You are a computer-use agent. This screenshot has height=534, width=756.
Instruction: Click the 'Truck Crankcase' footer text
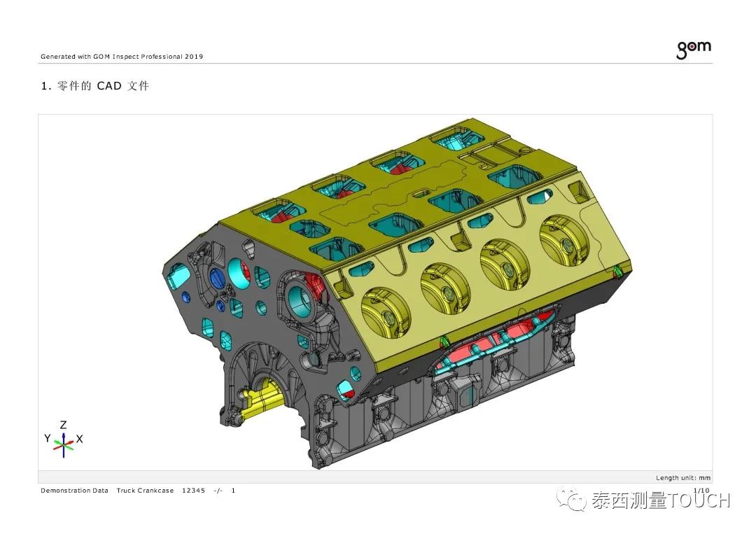145,491
